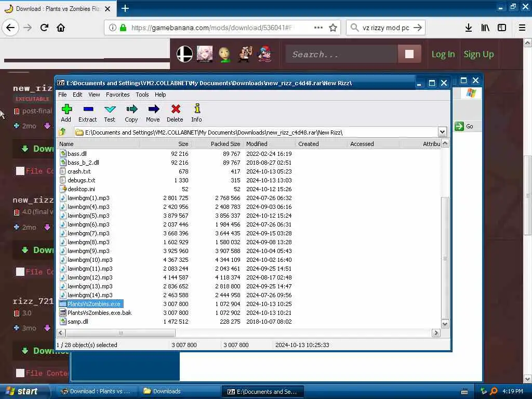The height and width of the screenshot is (399, 532).
Task: Select bass_b_2.dll file
Action: click(x=83, y=163)
